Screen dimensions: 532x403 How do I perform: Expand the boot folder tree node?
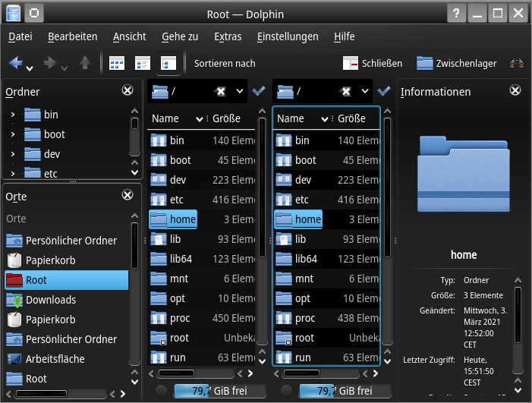[13, 134]
